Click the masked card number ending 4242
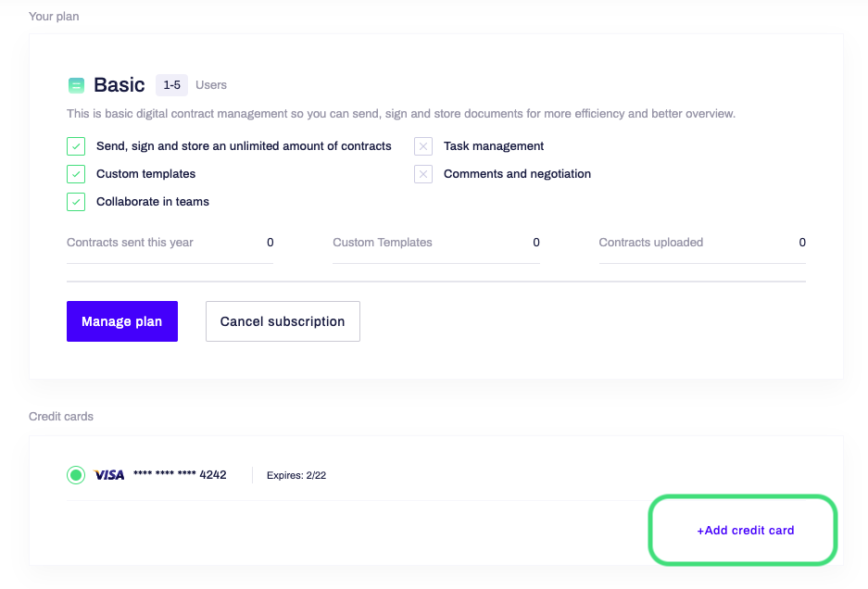The height and width of the screenshot is (589, 868). [x=180, y=475]
